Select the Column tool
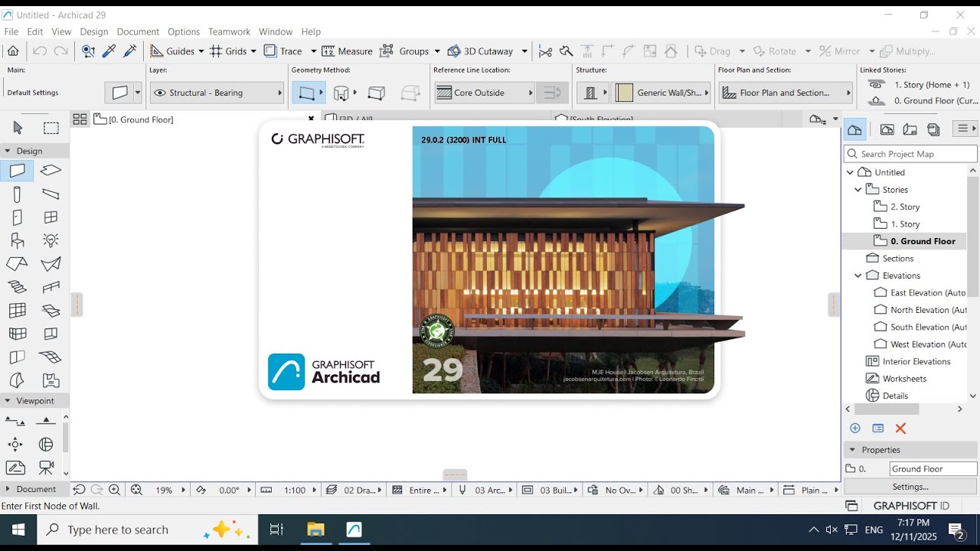This screenshot has height=551, width=980. click(18, 194)
